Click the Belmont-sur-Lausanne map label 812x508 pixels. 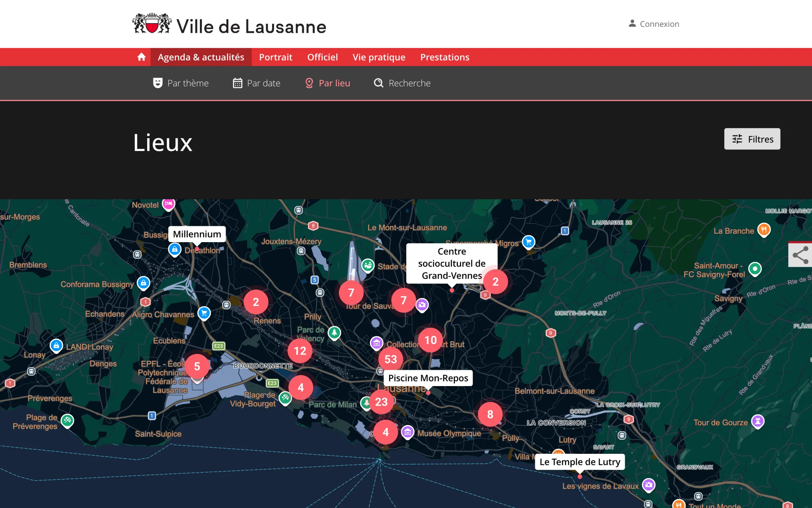click(555, 391)
